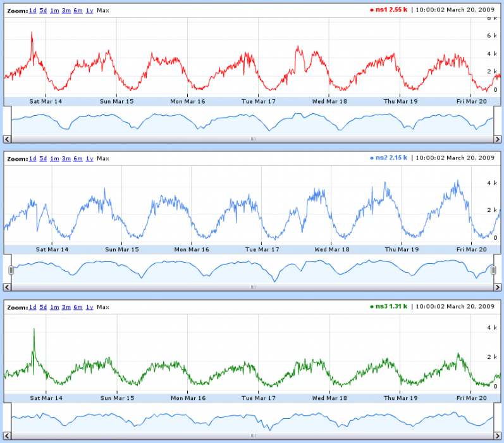This screenshot has width=504, height=443.
Task: Click Fri Mar 20 label on ns3 axis
Action: 472,398
